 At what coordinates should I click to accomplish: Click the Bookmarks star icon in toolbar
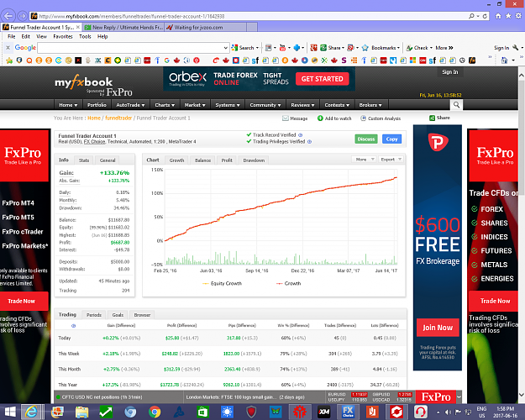(x=365, y=48)
